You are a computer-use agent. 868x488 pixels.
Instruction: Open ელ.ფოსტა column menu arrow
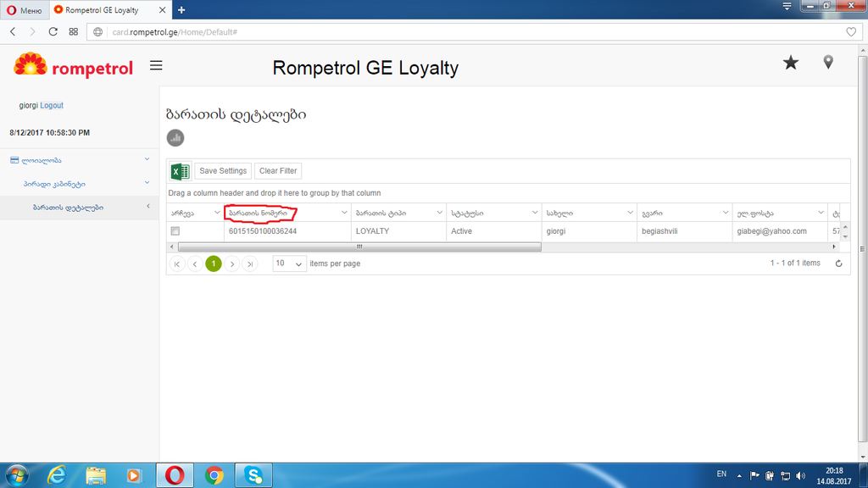click(x=821, y=213)
